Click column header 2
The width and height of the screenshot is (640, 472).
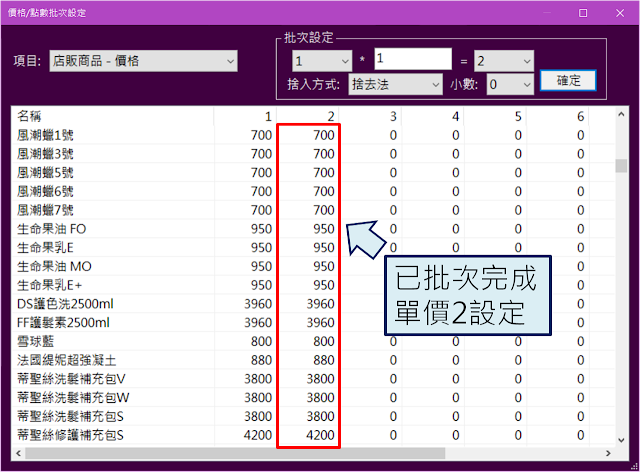308,116
